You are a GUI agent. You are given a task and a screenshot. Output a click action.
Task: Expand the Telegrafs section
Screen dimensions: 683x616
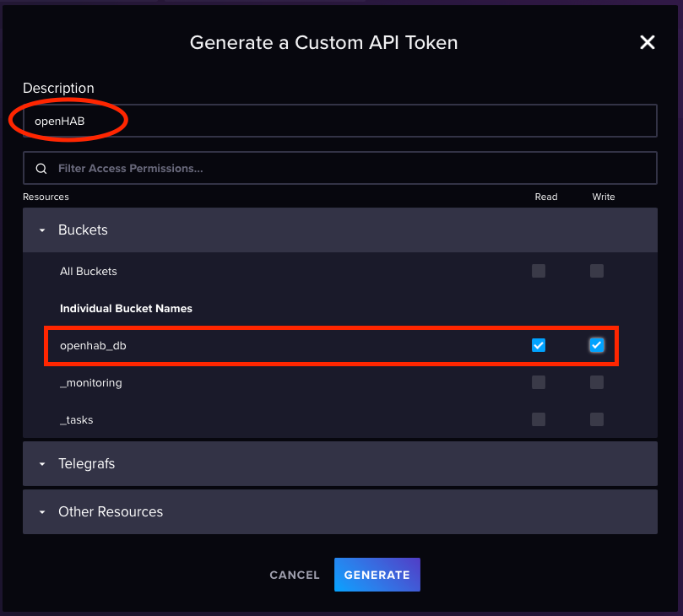[42, 464]
